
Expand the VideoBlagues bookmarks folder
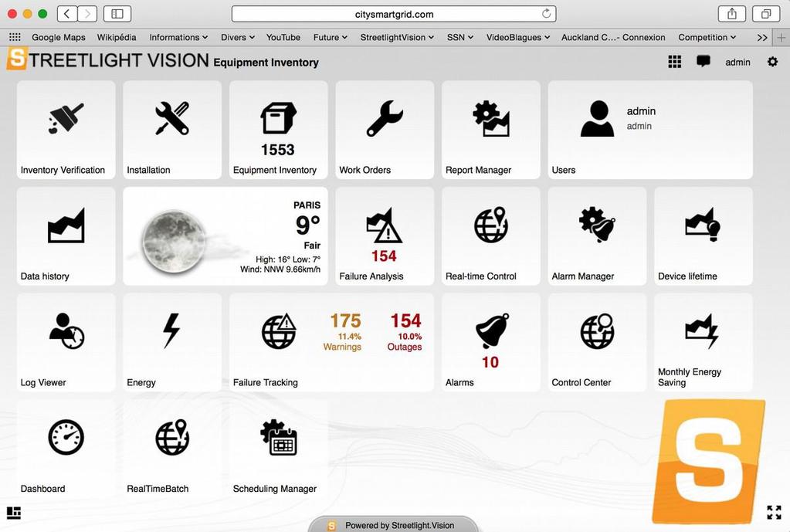(x=518, y=37)
